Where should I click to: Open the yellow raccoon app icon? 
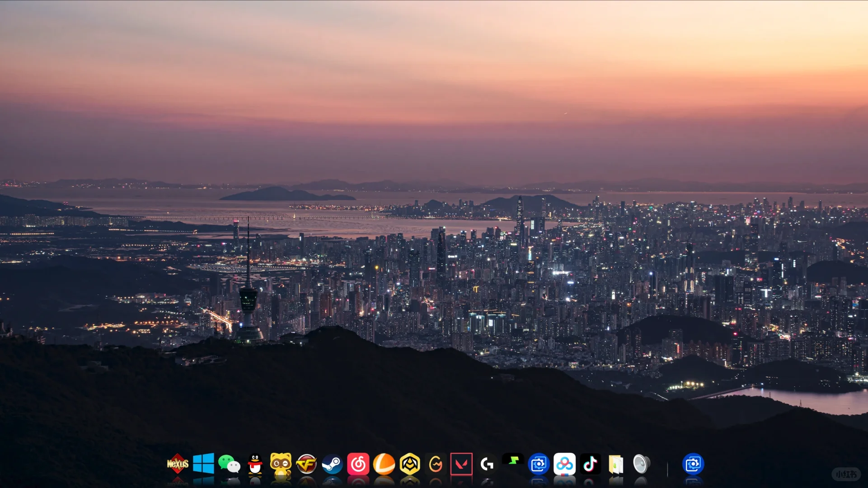(281, 464)
